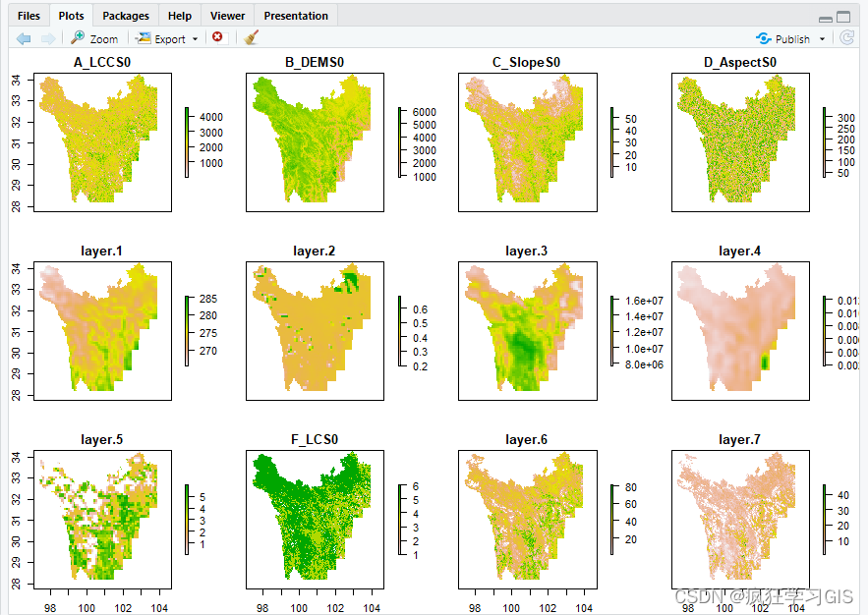
Task: Click the F_LCS0 color legend bar
Action: tap(399, 520)
